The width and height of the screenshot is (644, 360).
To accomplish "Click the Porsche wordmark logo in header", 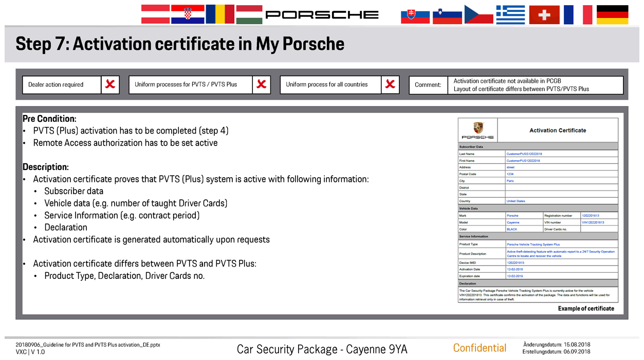I will (x=322, y=14).
